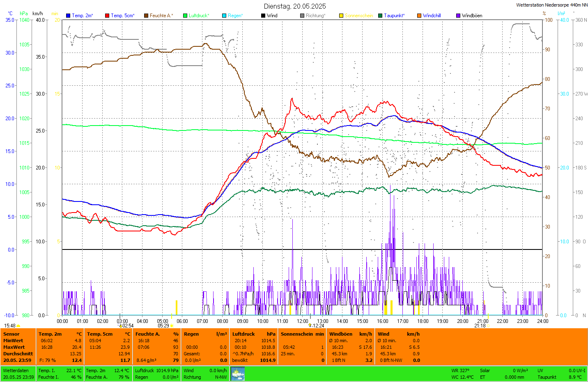Click the chart title Dienstag, 20.05.2025

295,6
